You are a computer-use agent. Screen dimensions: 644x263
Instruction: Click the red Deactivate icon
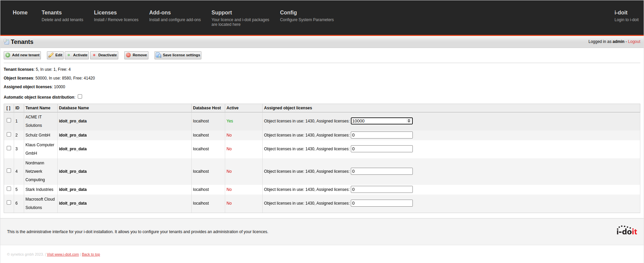[94, 55]
